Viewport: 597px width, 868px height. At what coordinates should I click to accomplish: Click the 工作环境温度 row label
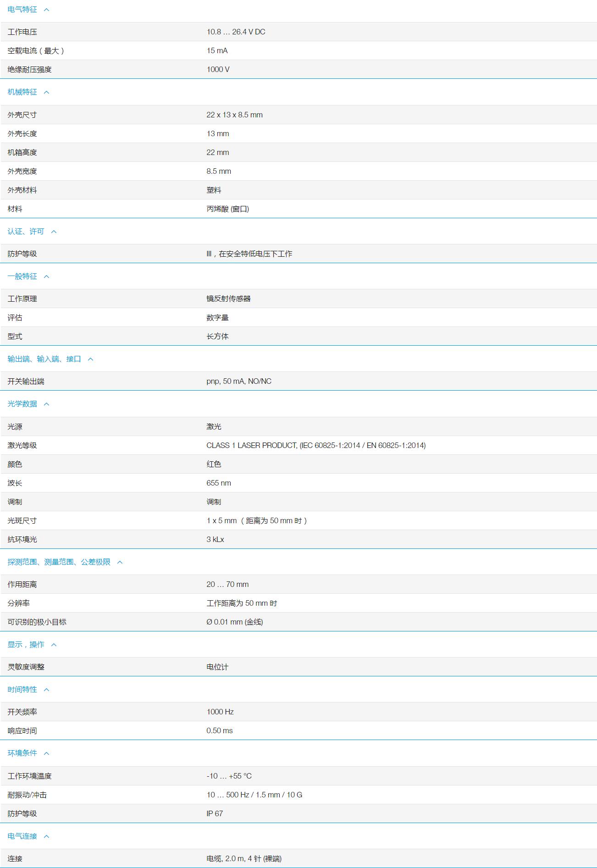[x=29, y=776]
